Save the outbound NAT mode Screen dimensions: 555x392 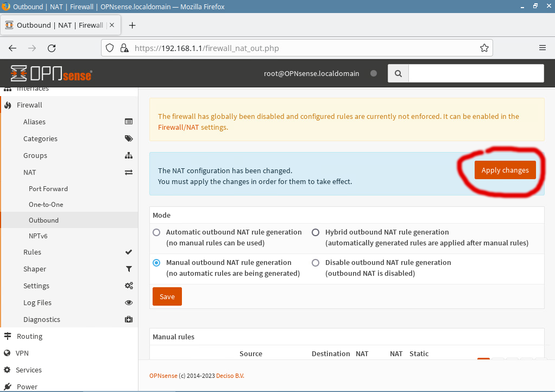(x=167, y=297)
